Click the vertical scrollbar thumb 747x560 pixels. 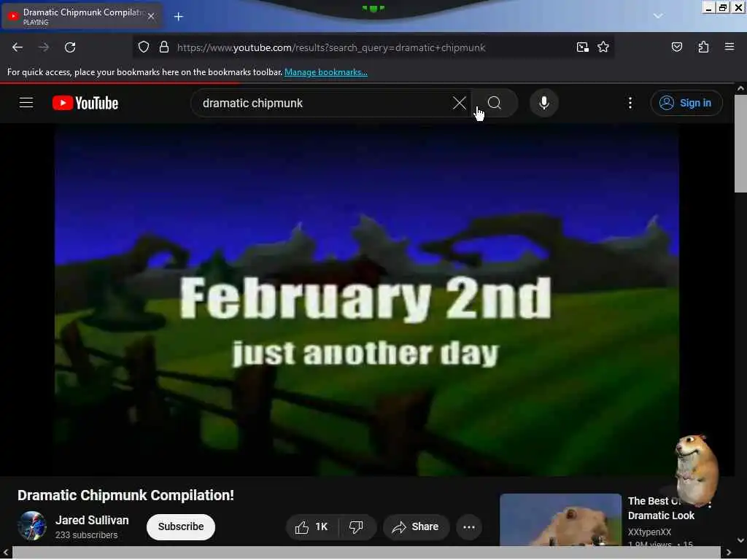[740, 143]
